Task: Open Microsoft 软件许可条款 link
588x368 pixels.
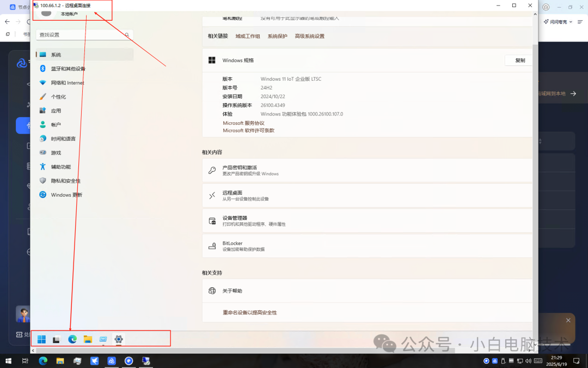Action: [x=249, y=131]
